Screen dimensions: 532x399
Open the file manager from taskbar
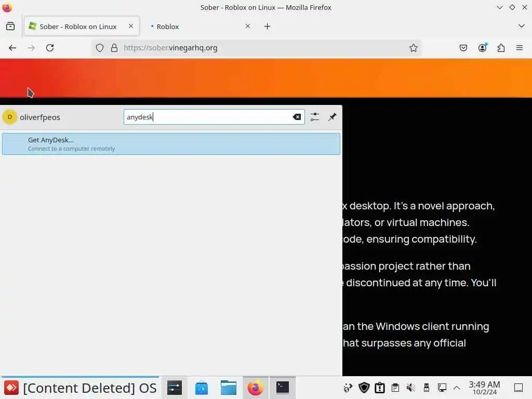(x=229, y=388)
